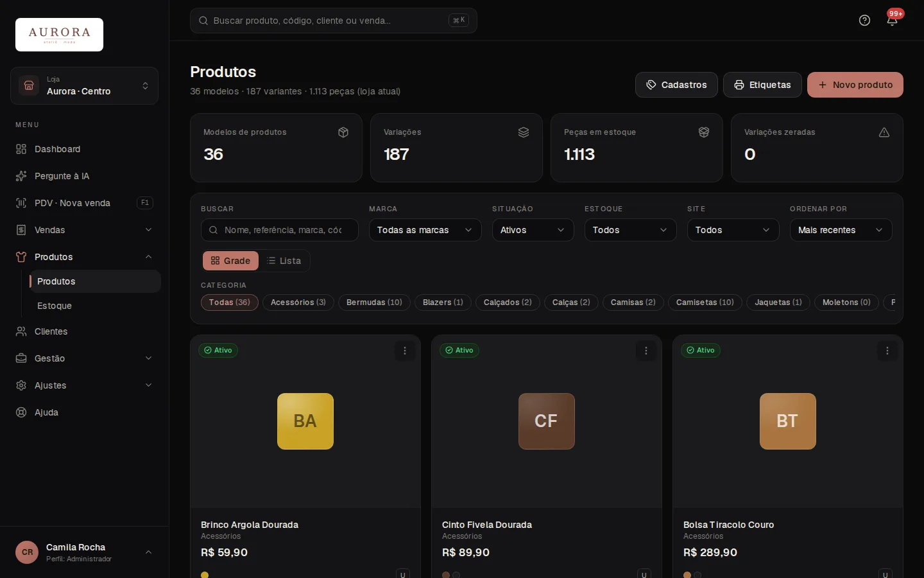Switch to Lista view
The width and height of the screenshot is (924, 578).
click(284, 261)
